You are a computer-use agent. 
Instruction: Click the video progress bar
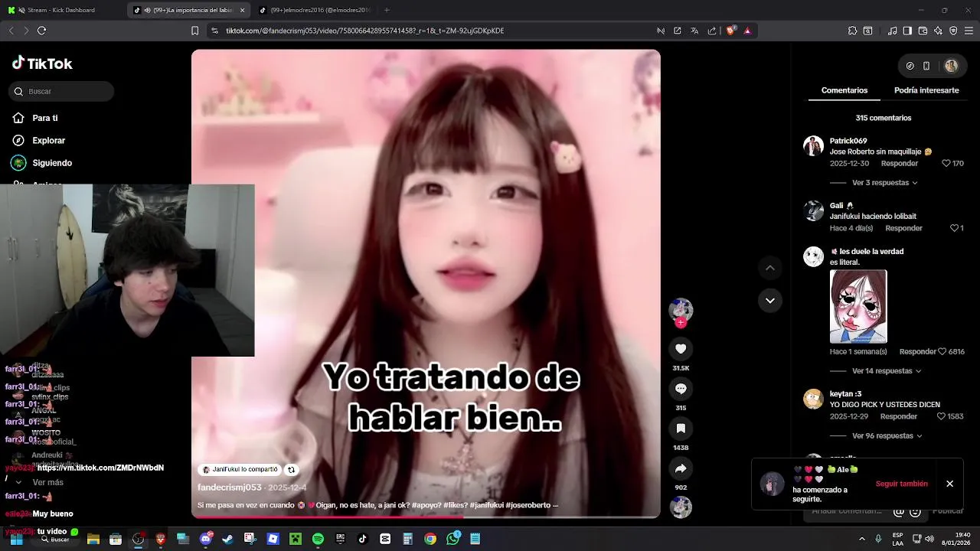point(426,517)
